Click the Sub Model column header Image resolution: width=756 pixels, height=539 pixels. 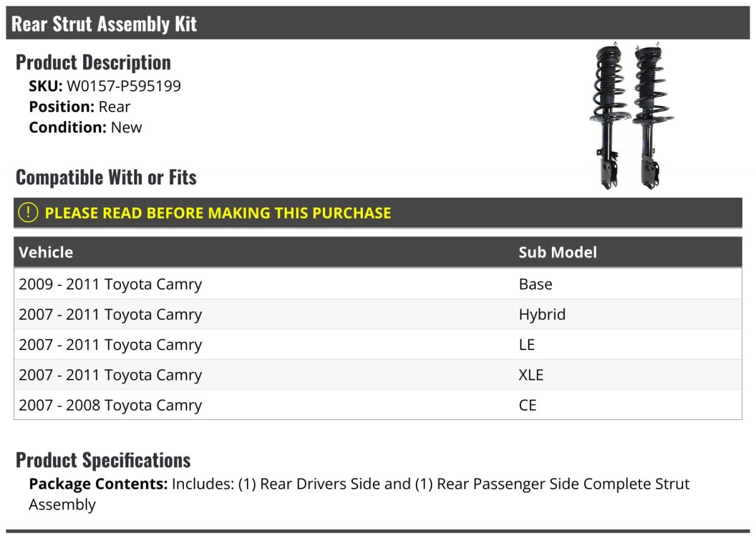point(558,252)
